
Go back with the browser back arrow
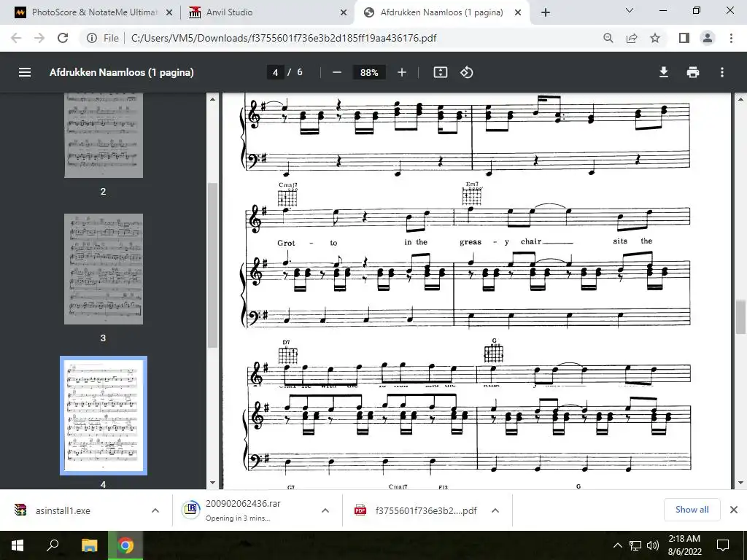point(16,38)
